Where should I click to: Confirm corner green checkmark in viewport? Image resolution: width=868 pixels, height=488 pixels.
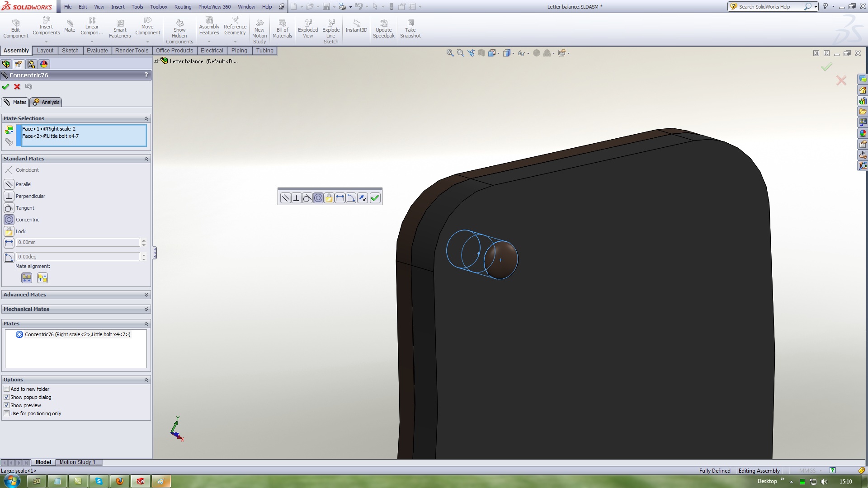coord(826,67)
